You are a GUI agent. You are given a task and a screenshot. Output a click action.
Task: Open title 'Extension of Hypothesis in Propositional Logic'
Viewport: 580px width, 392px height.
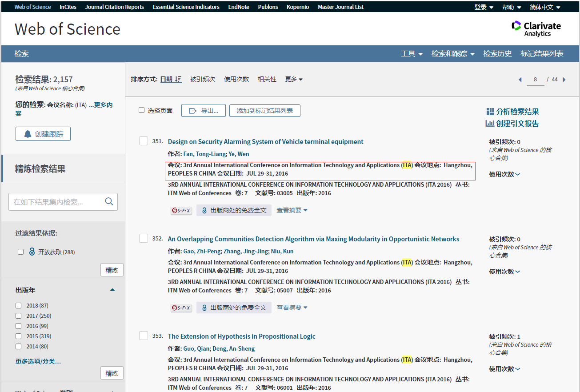241,336
